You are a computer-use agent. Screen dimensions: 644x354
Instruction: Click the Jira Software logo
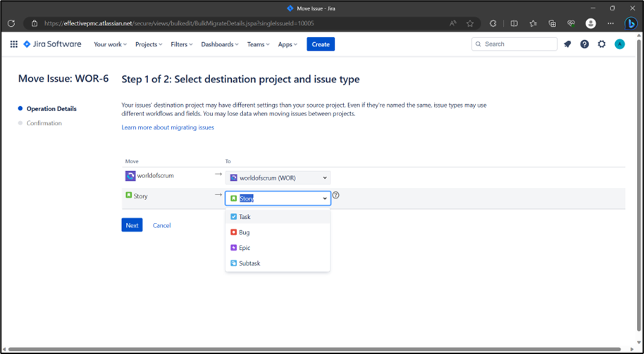tap(52, 44)
